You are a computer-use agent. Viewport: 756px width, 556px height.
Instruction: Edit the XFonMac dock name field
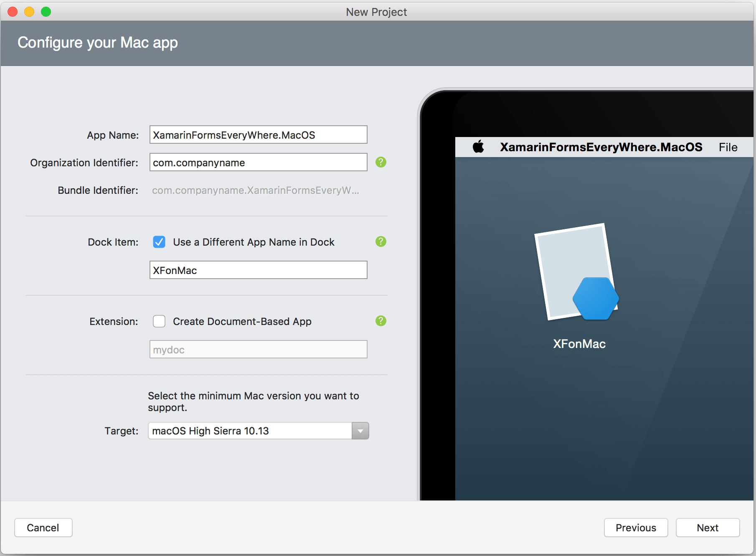(259, 270)
